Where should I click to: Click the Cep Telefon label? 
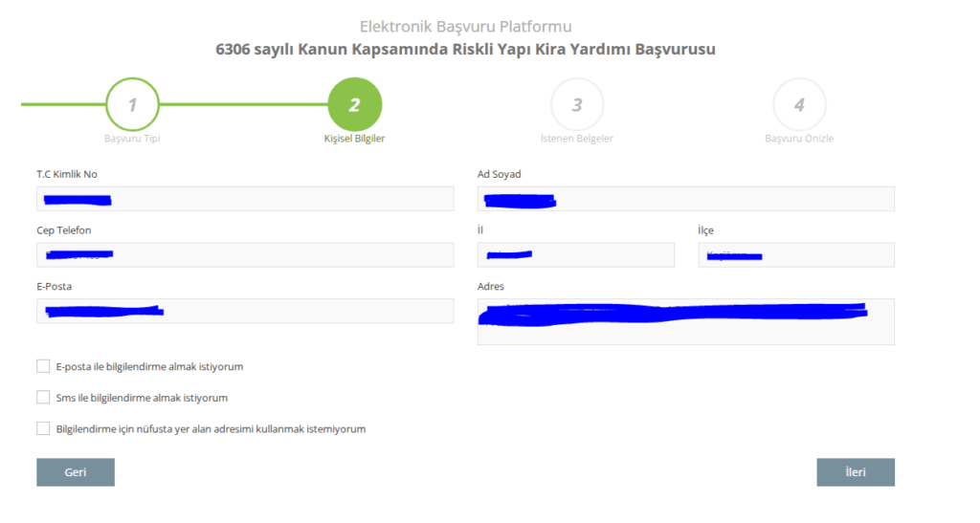[64, 230]
